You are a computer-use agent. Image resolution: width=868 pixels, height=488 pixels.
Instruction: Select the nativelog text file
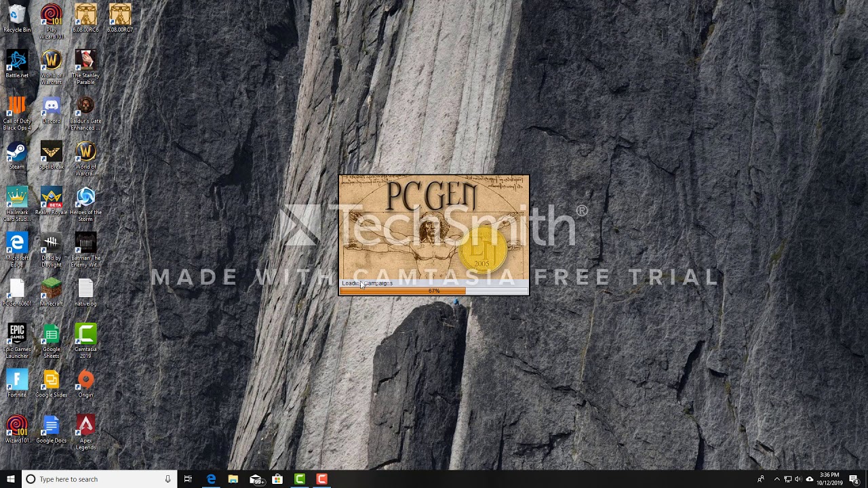[x=85, y=292]
